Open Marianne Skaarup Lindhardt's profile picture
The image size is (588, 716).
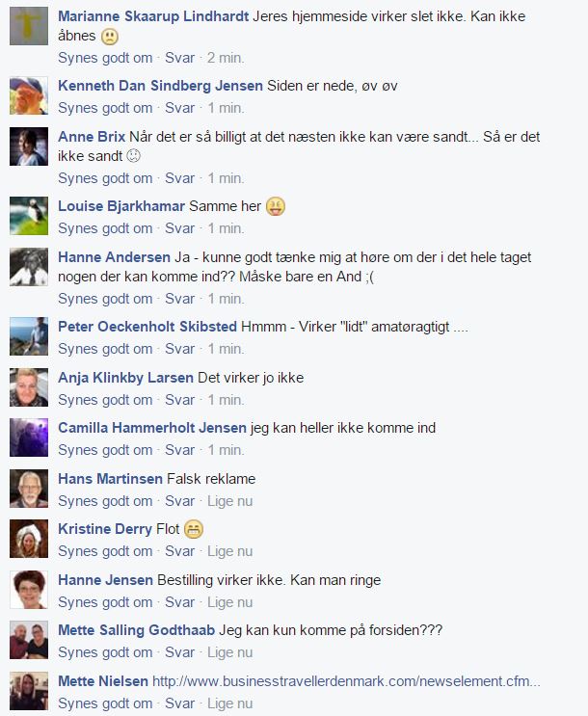(29, 26)
